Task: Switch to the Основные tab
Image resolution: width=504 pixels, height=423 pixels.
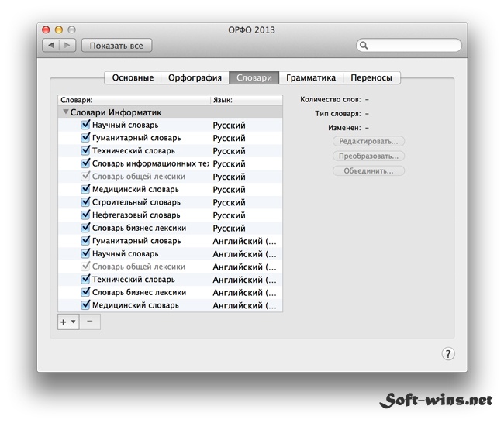Action: click(x=133, y=77)
